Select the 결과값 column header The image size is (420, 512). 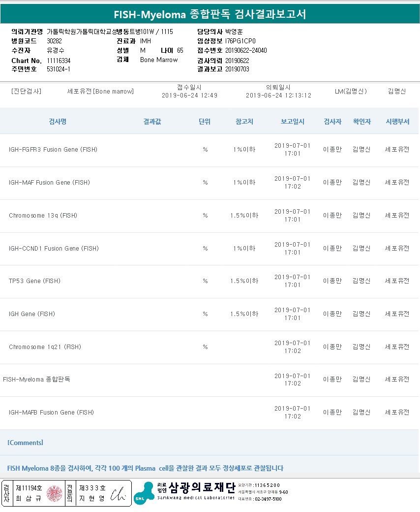152,122
